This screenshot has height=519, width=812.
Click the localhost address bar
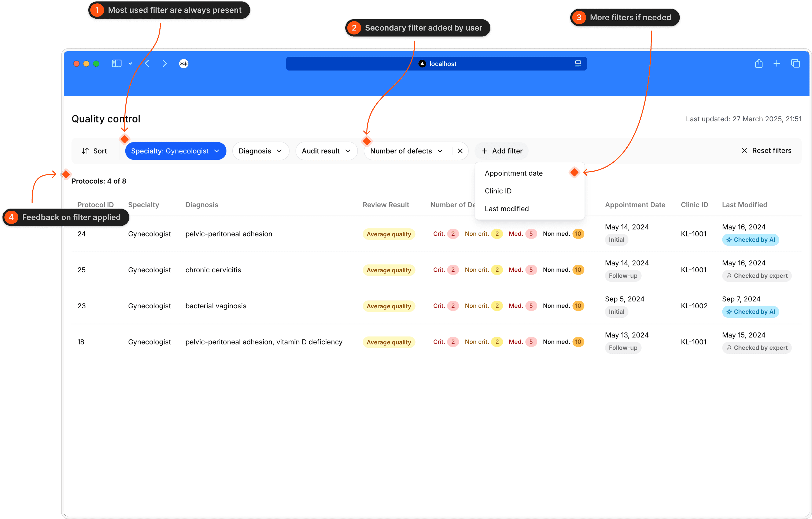click(436, 64)
